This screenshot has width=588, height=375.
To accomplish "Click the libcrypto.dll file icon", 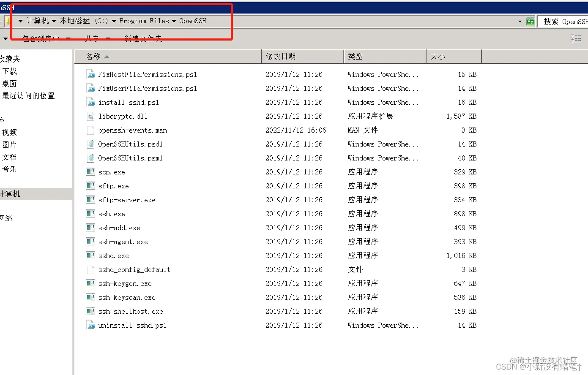I will (x=90, y=116).
